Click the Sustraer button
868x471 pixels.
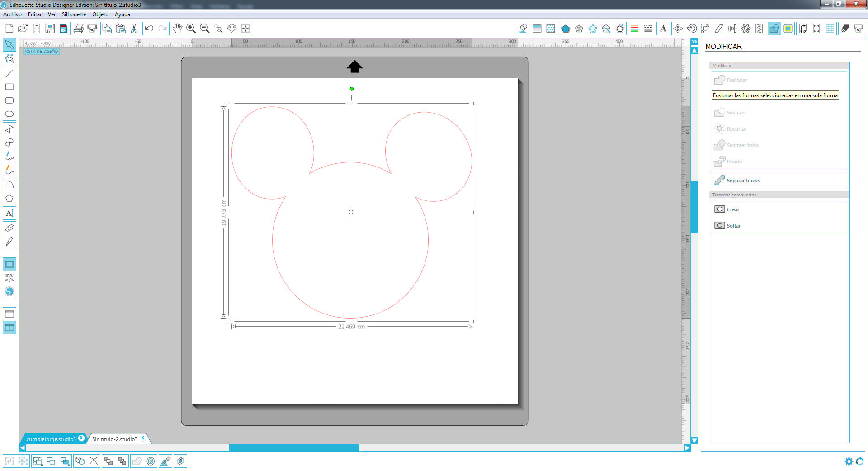[x=779, y=113]
